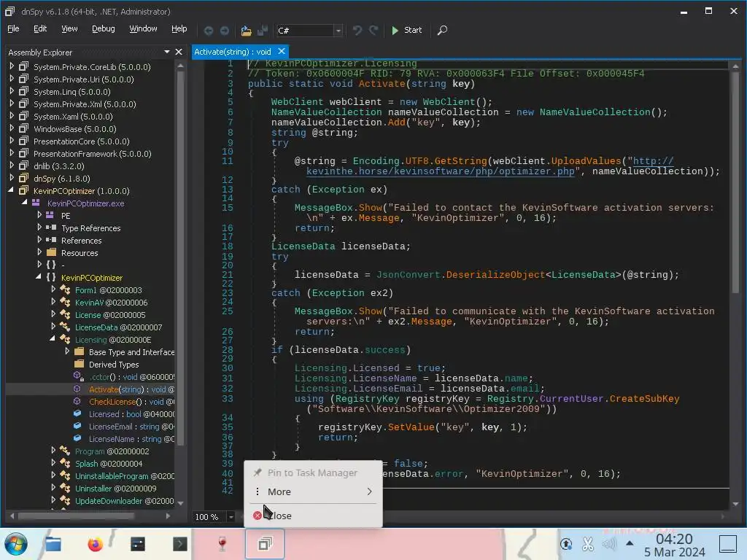Select the dnSpy (6.1.8.0) assembly icon
747x560 pixels.
pyautogui.click(x=23, y=178)
